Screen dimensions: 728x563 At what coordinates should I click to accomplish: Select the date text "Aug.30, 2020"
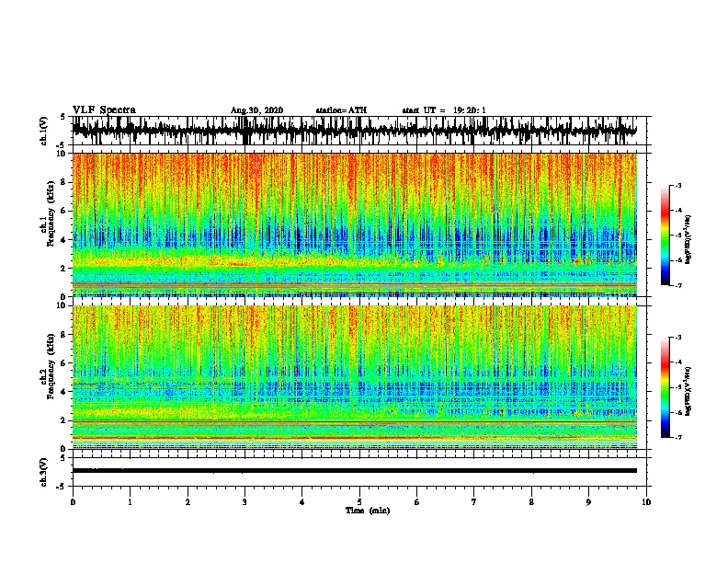pyautogui.click(x=256, y=110)
